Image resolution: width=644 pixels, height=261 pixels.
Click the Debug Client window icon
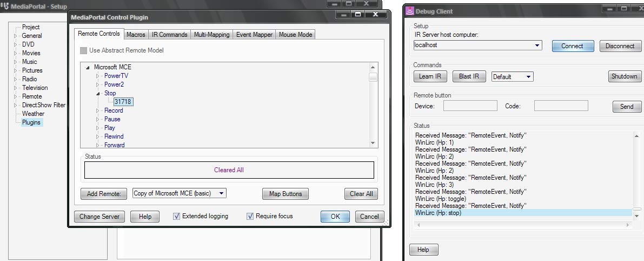[x=410, y=11]
